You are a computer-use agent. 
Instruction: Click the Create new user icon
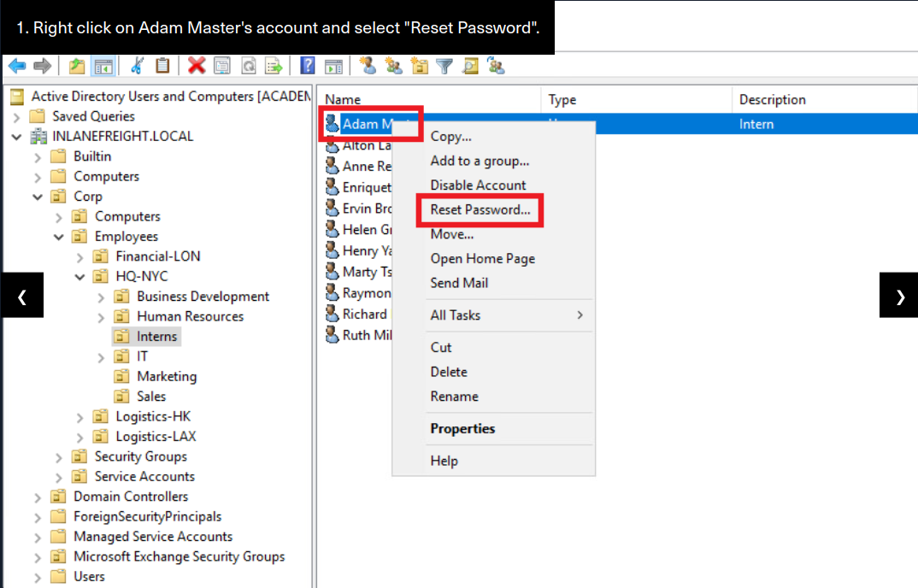tap(368, 66)
